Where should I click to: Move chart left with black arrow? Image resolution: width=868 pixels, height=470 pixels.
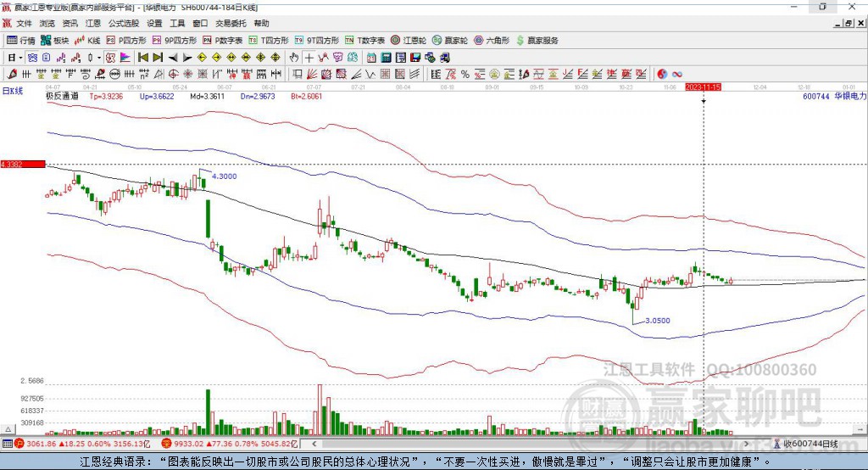173,58
